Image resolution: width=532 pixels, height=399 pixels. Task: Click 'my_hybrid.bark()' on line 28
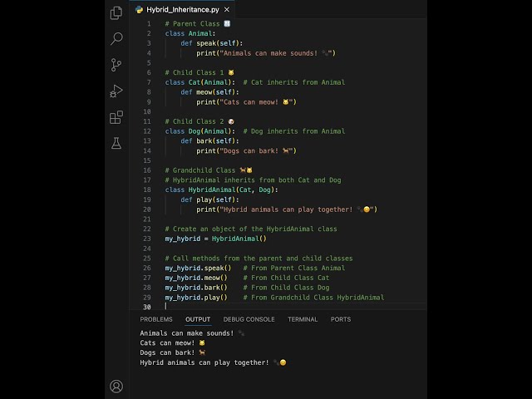196,288
